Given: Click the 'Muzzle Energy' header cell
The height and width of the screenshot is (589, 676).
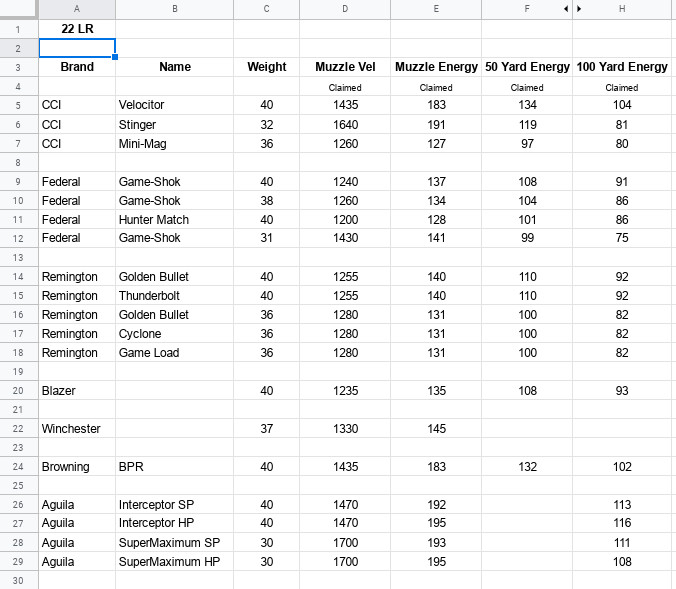Looking at the screenshot, I should click(436, 67).
